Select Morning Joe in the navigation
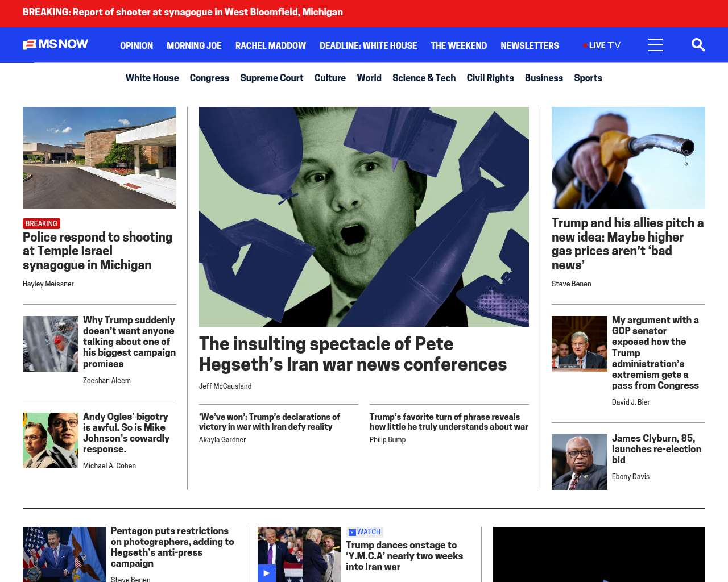The width and height of the screenshot is (728, 582). click(194, 45)
